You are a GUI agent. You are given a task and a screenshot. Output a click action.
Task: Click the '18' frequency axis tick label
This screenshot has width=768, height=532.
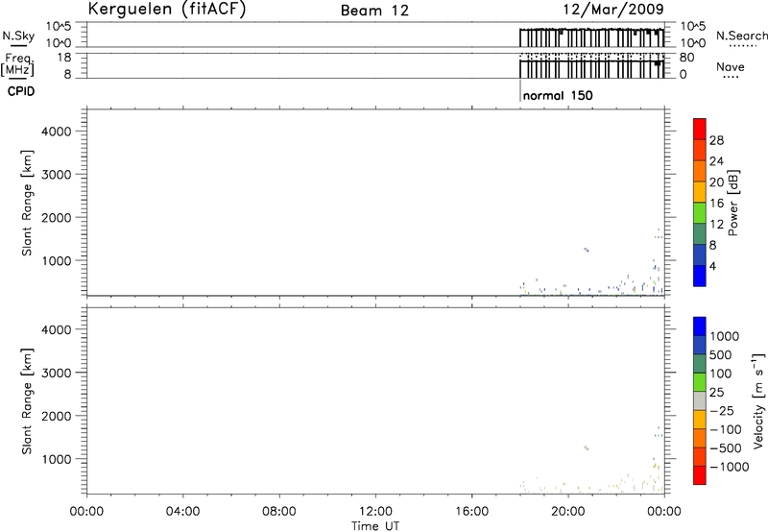[x=64, y=58]
